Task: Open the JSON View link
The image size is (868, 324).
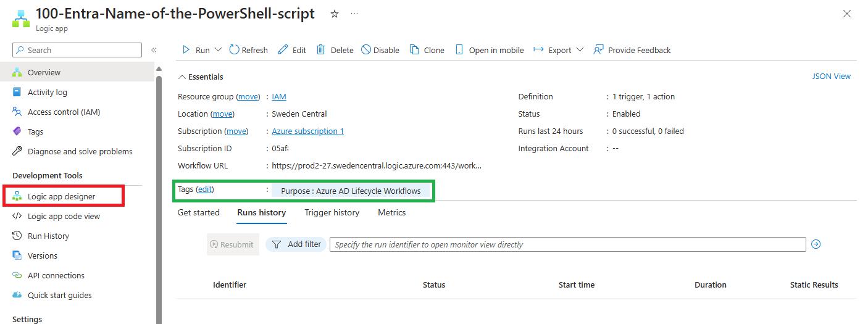Action: click(x=831, y=77)
